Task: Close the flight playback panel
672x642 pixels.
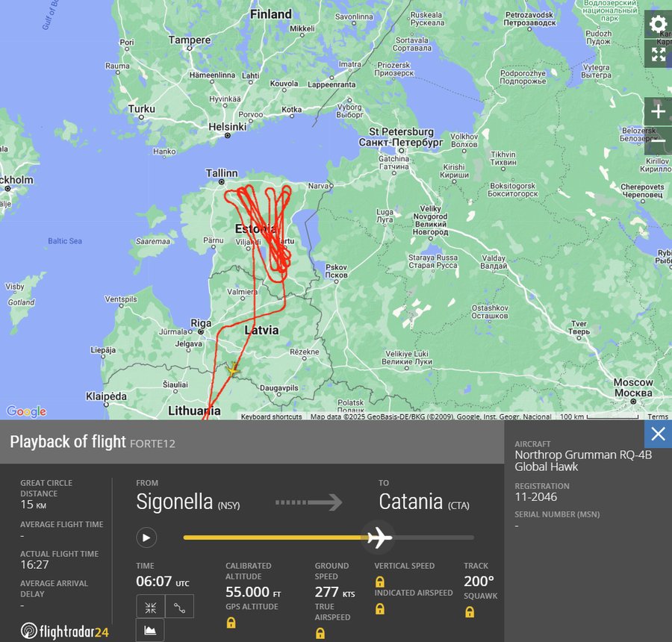Action: click(658, 434)
